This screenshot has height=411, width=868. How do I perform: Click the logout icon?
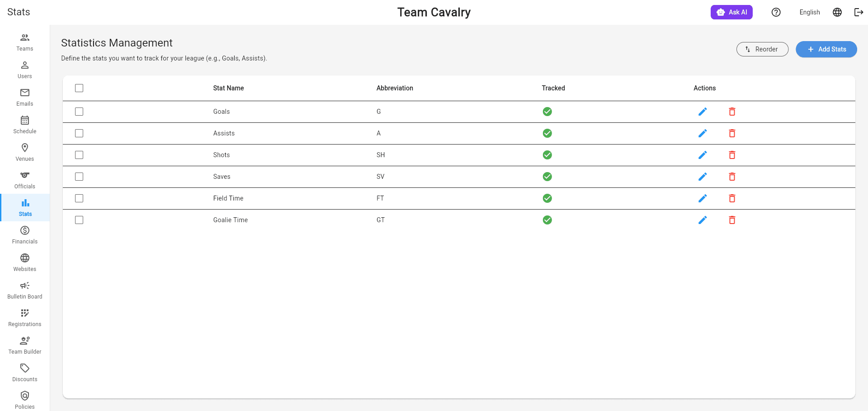(859, 12)
